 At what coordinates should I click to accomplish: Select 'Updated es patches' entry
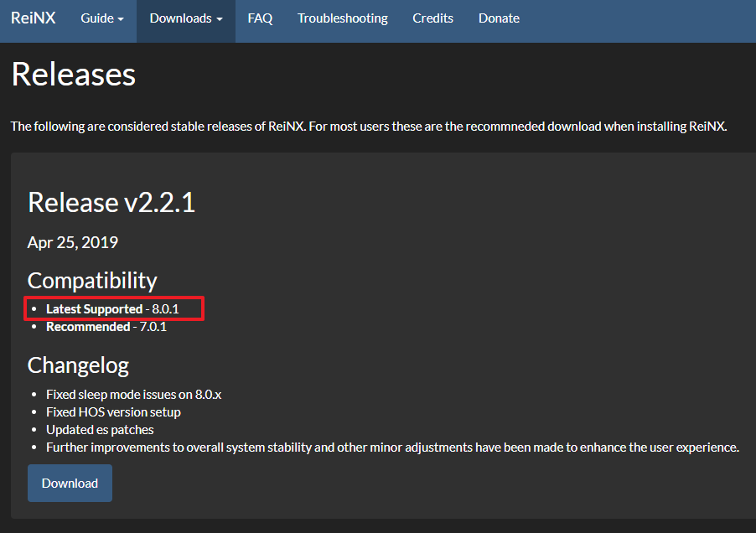pyautogui.click(x=100, y=430)
